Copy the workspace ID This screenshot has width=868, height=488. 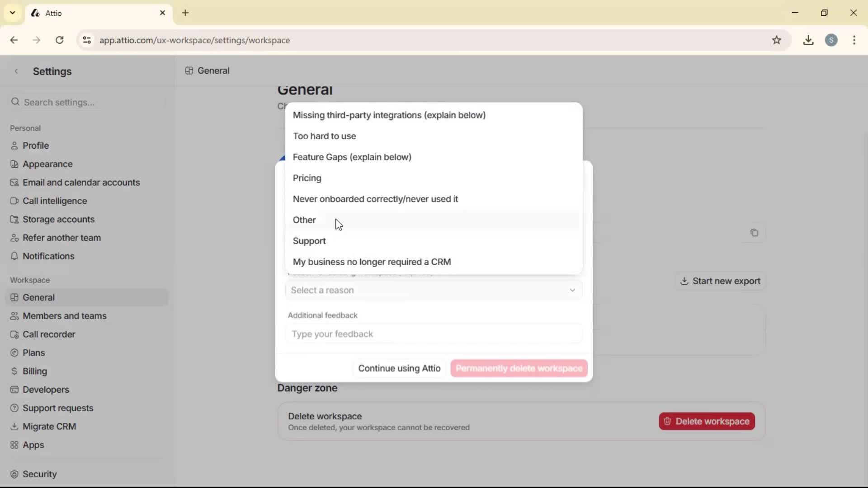point(755,233)
